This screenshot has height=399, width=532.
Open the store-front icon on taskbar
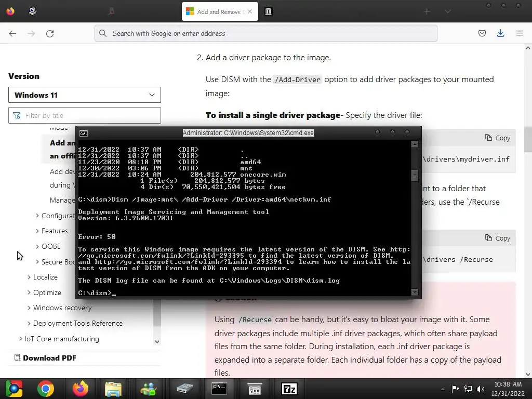tap(255, 389)
